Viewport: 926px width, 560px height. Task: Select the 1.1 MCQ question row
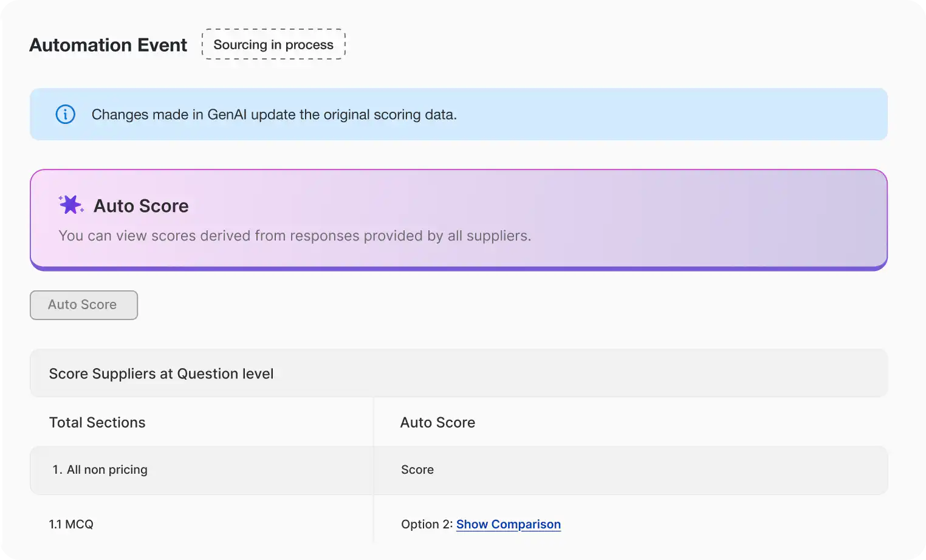point(459,524)
